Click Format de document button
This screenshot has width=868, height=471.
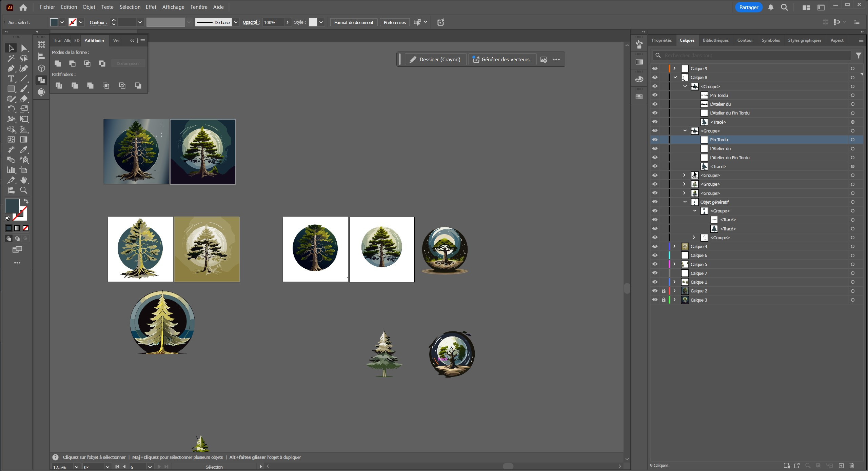pos(354,22)
